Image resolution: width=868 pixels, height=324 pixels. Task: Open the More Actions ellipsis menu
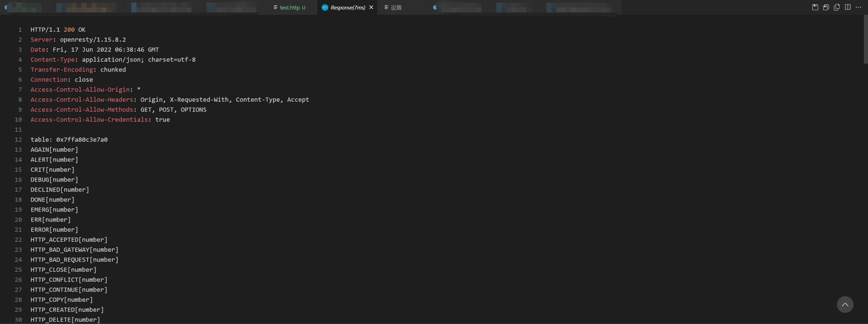click(x=859, y=7)
